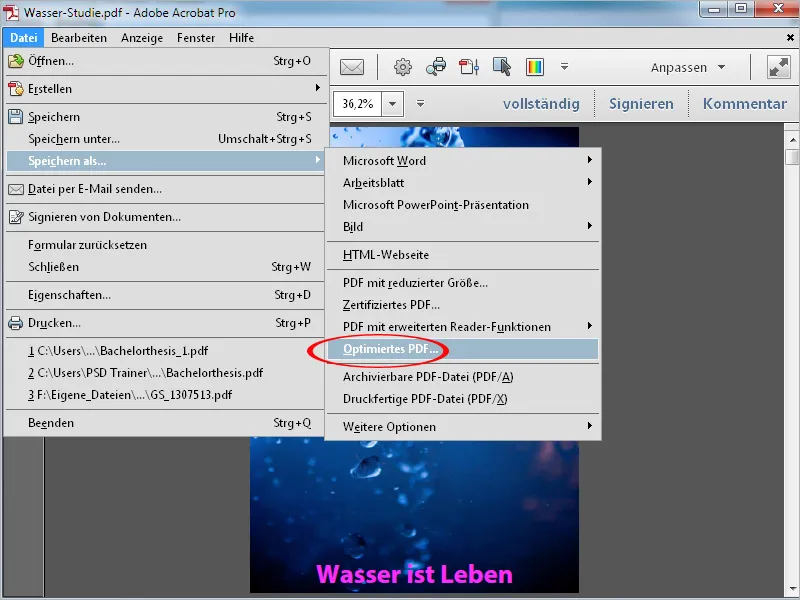Select the object selection cursor icon
This screenshot has width=800, height=600.
[x=502, y=67]
